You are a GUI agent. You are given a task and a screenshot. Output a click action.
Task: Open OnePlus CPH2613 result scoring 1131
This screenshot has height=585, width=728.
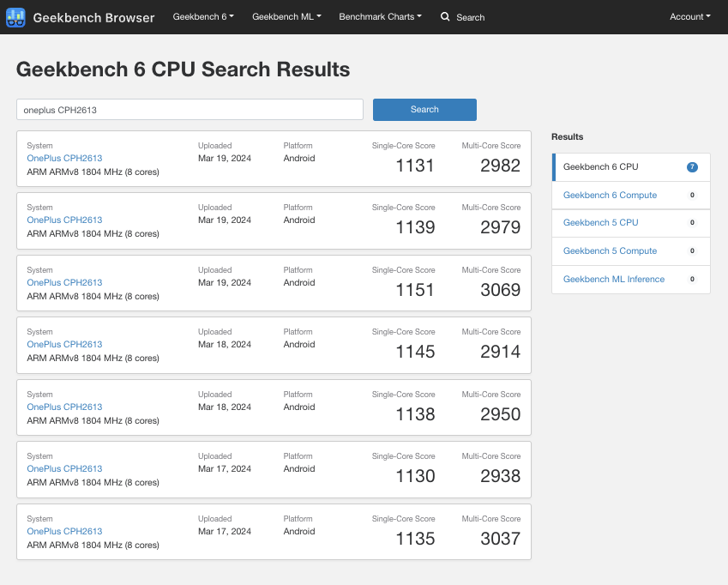[x=64, y=158]
